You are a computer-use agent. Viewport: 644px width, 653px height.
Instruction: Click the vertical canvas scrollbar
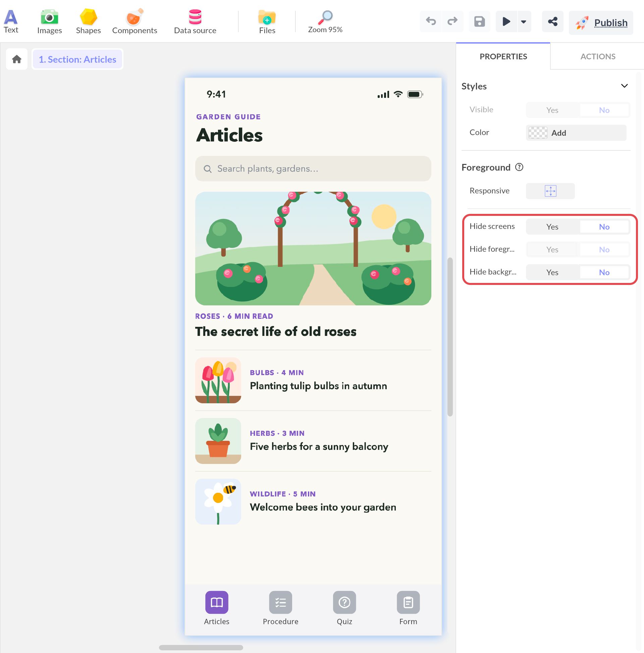450,337
